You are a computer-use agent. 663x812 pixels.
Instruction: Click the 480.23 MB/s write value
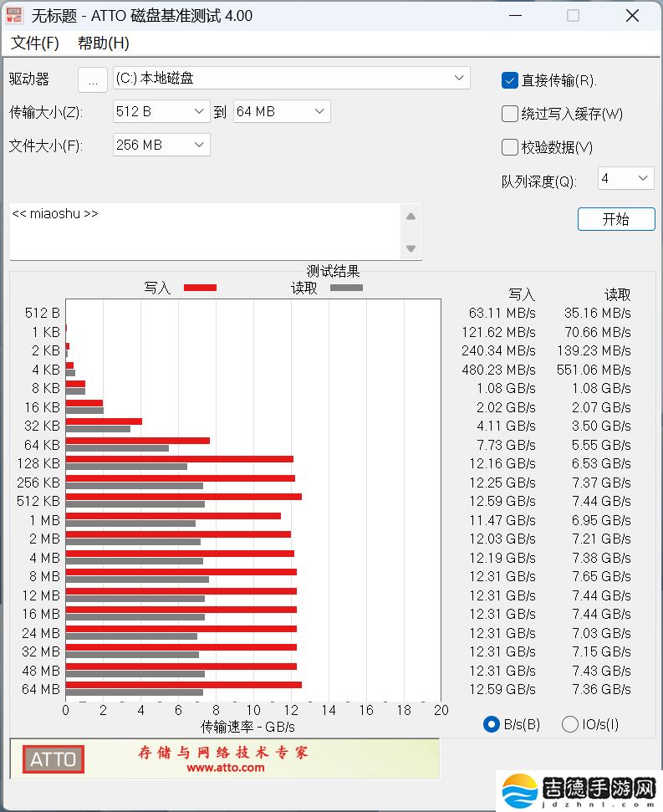click(498, 370)
